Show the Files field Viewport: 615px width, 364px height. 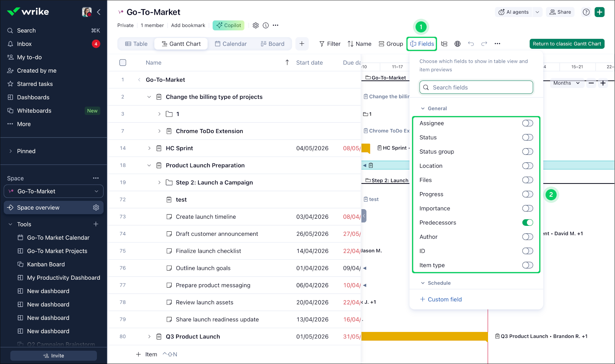coord(527,180)
